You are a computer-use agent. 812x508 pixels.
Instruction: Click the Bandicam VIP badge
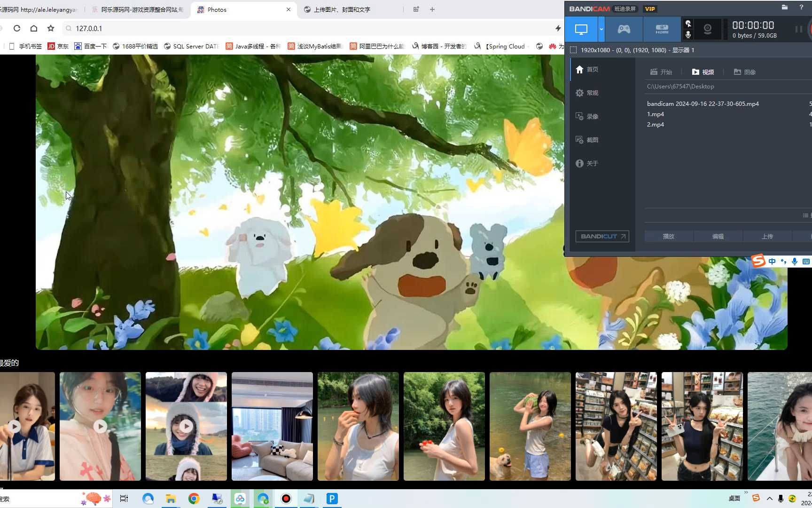tap(650, 9)
